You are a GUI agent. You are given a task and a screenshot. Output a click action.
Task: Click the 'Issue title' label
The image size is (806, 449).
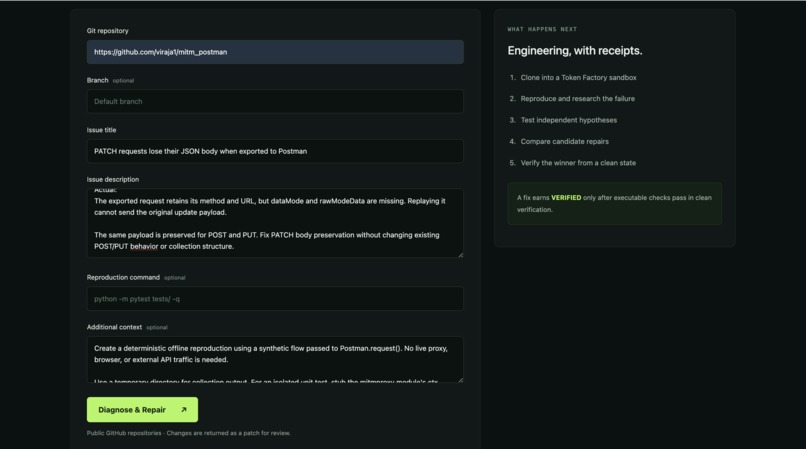[x=101, y=130]
